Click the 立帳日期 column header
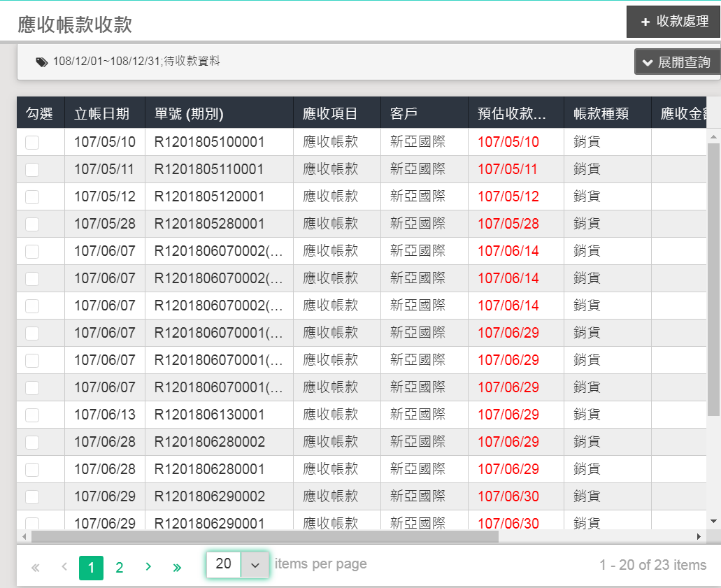The image size is (721, 588). tap(101, 113)
